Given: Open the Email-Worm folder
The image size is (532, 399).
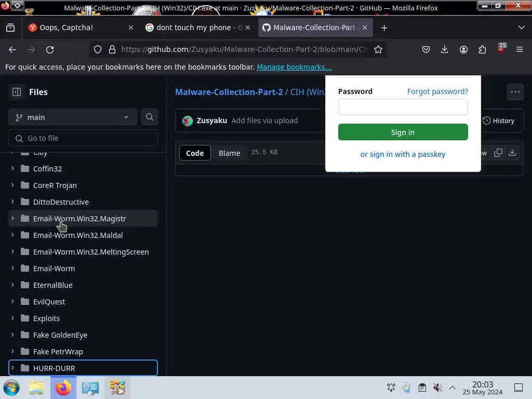Looking at the screenshot, I should click(x=54, y=269).
